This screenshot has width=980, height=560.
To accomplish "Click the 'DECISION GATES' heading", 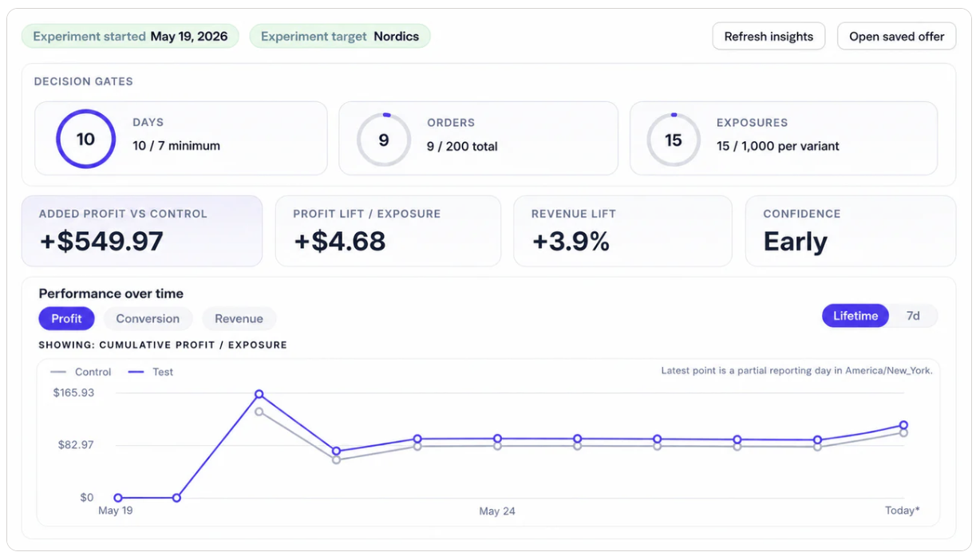I will tap(83, 81).
